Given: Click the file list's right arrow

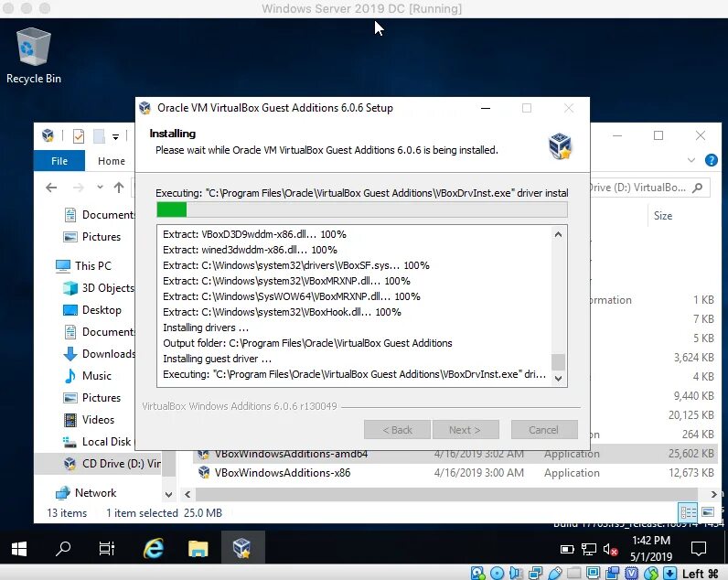Looking at the screenshot, I should (713, 495).
